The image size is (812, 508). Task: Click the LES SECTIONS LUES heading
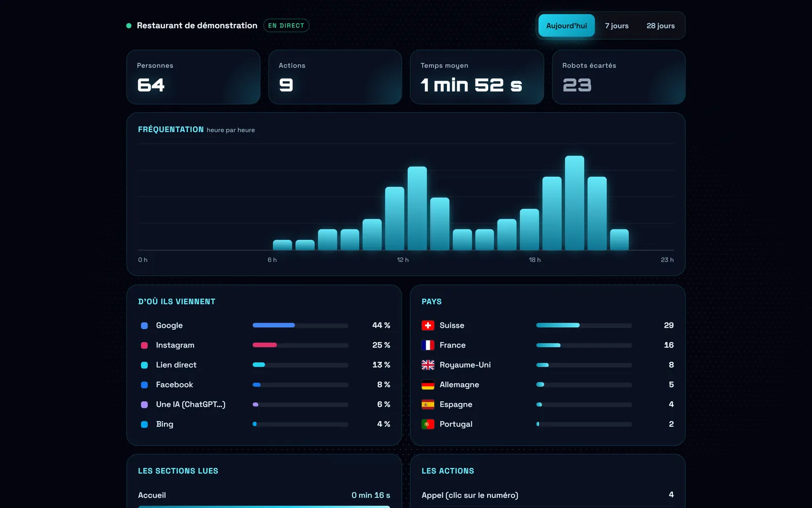click(178, 471)
